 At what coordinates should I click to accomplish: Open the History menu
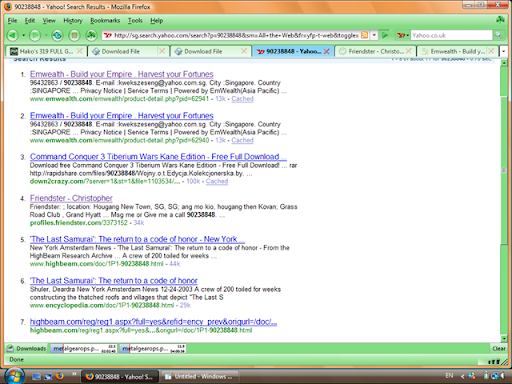pyautogui.click(x=73, y=21)
